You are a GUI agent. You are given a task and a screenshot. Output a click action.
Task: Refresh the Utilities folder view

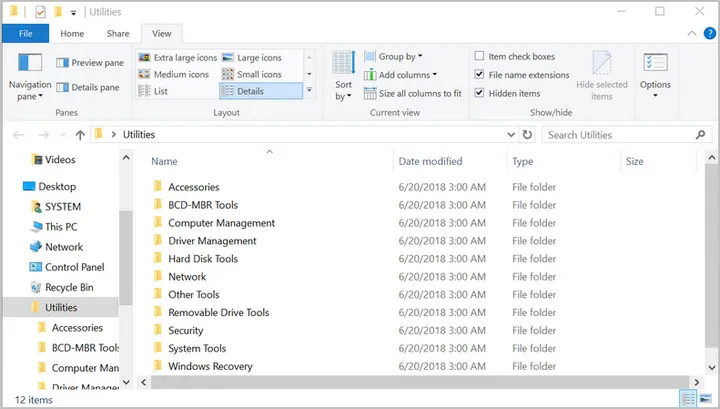pos(527,134)
